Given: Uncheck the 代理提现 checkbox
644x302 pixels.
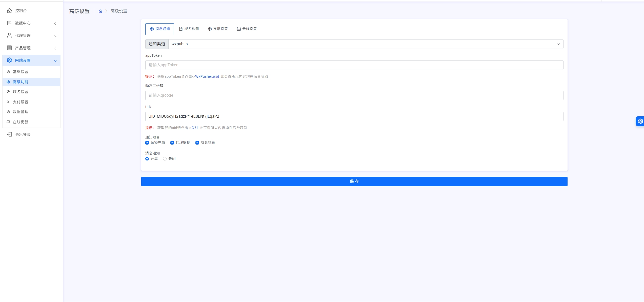Looking at the screenshot, I should coord(172,143).
